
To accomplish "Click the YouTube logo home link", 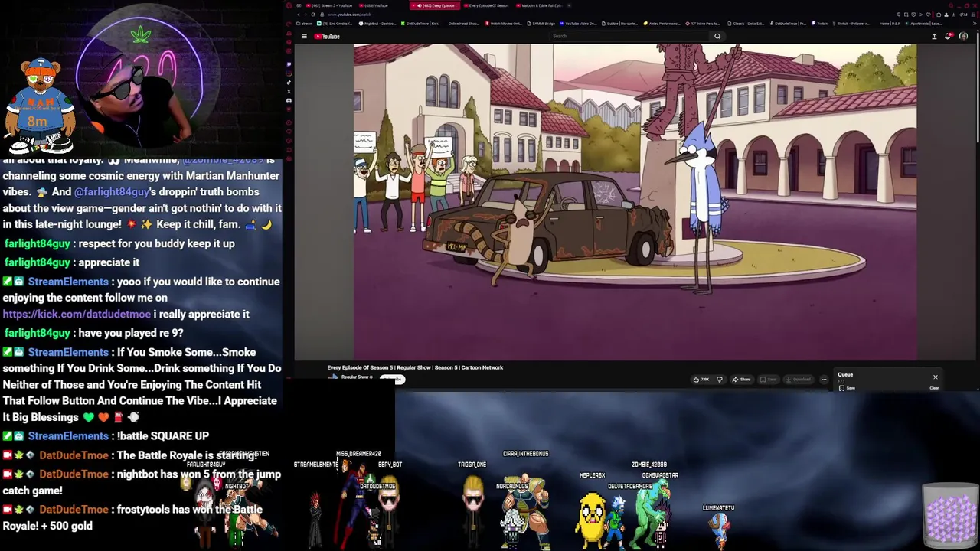I will [327, 36].
